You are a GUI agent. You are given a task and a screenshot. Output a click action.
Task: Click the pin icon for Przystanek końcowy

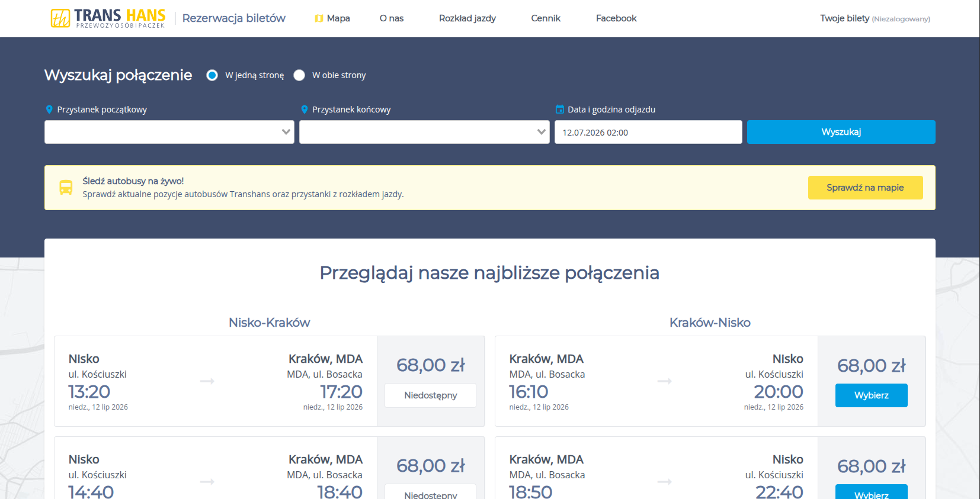(305, 110)
